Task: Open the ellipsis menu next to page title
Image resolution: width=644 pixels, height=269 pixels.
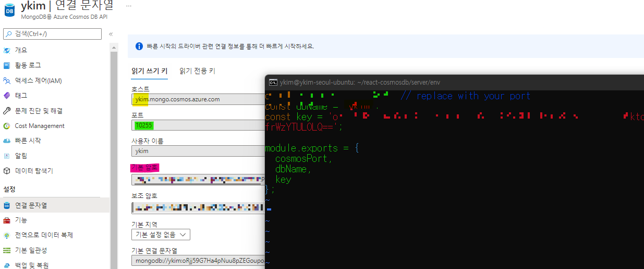Action: pyautogui.click(x=129, y=6)
